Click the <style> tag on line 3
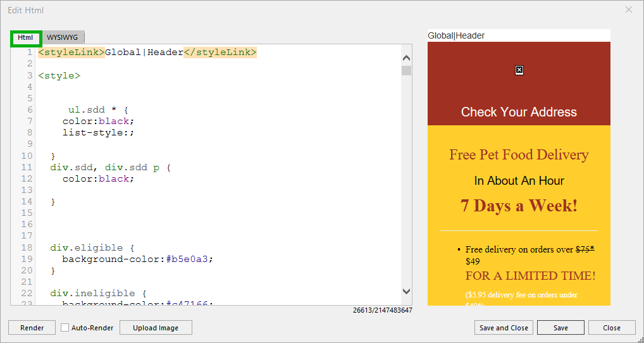Viewport: 644px width, 343px height. (59, 75)
